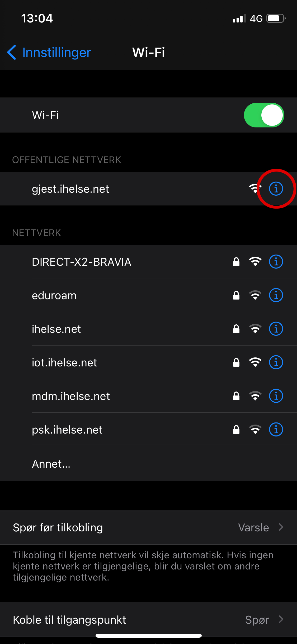Screen dimensions: 297x644
Task: Open info for gjest.ihelse.net network
Action: tap(276, 189)
